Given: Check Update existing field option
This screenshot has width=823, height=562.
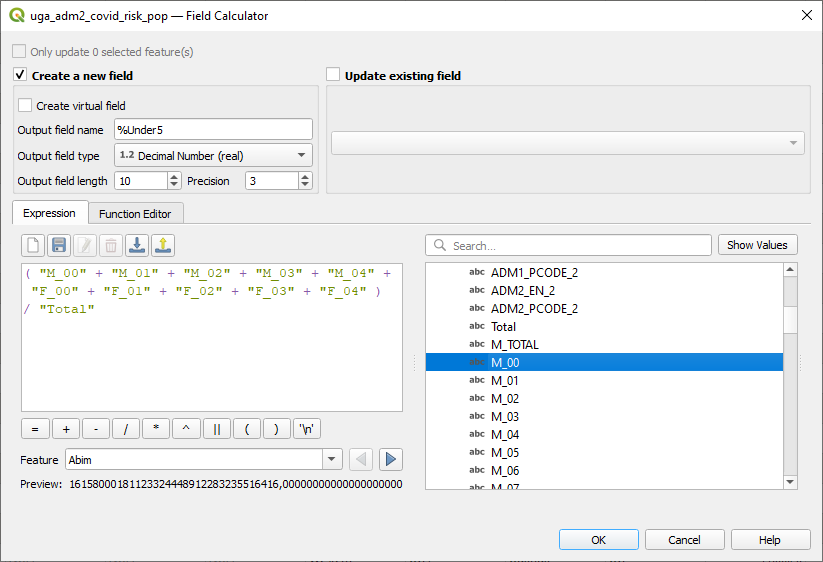Looking at the screenshot, I should click(334, 75).
